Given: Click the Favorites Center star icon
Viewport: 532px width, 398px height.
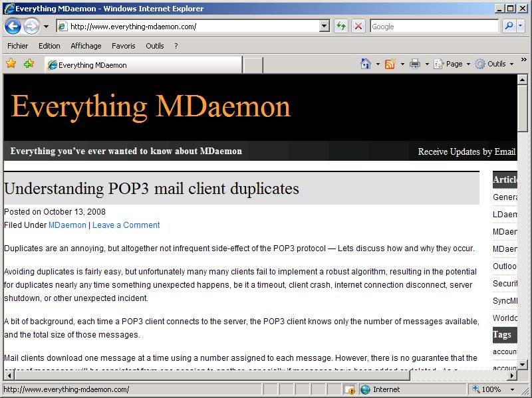Looking at the screenshot, I should point(11,63).
